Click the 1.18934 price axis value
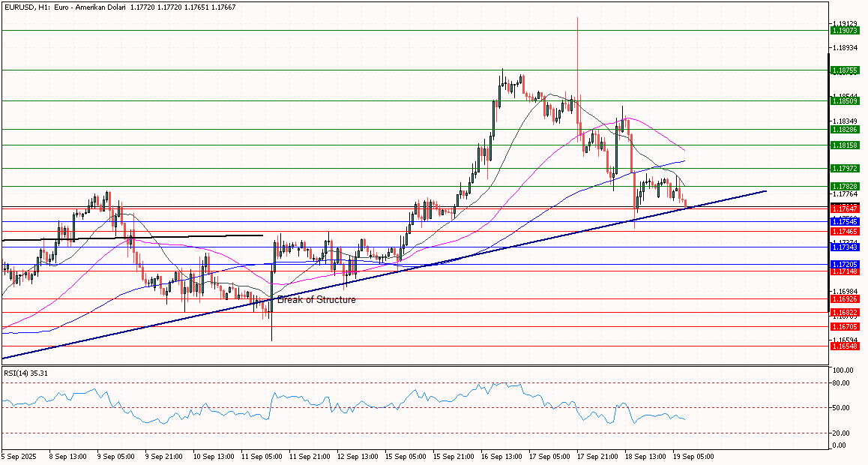868x465 pixels. point(846,48)
